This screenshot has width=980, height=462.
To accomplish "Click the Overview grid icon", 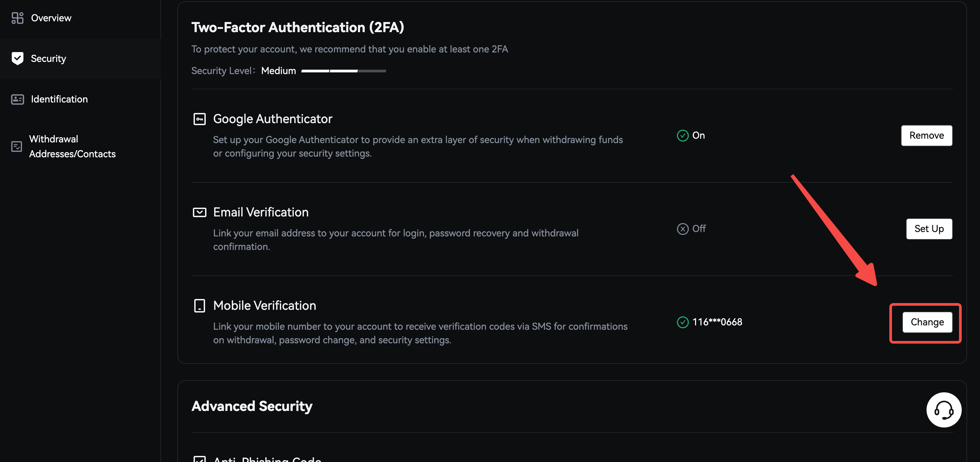I will pos(18,18).
